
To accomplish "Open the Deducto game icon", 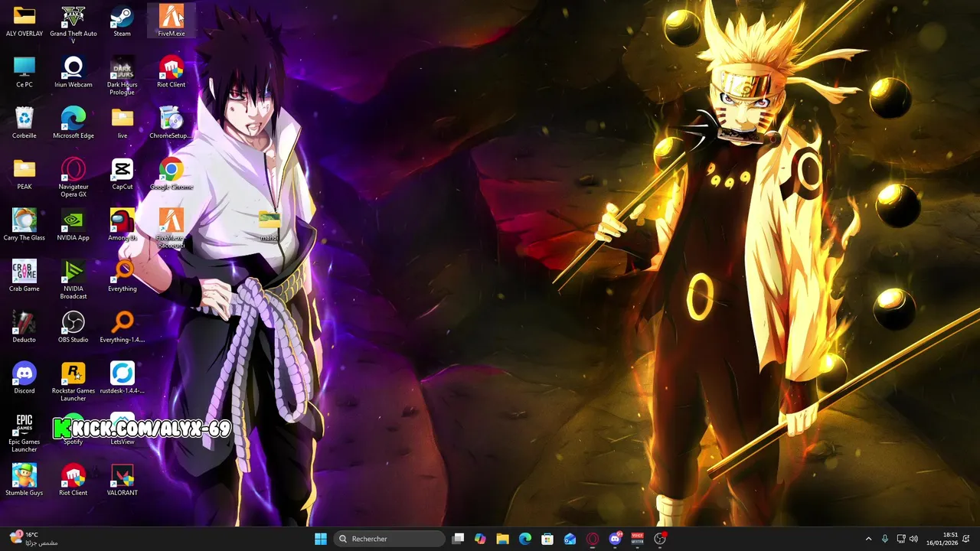I will click(x=24, y=327).
